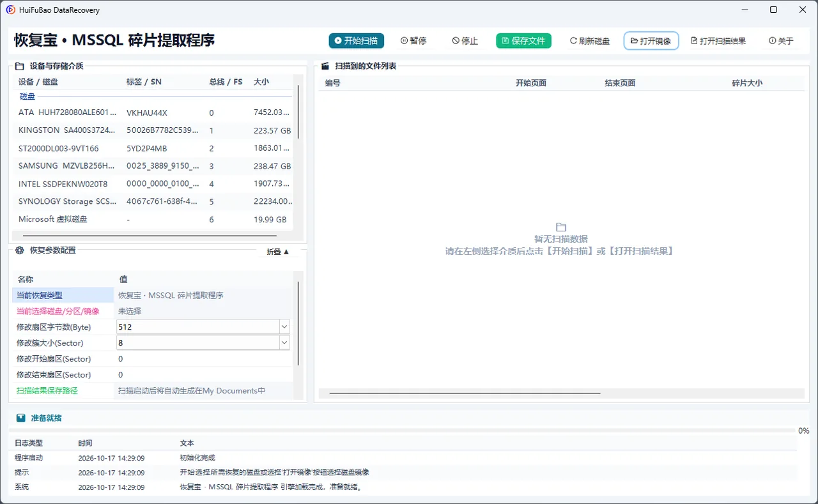Click the empty folder icon above 暂无扫描数据
Viewport: 818px width, 504px height.
pos(561,227)
